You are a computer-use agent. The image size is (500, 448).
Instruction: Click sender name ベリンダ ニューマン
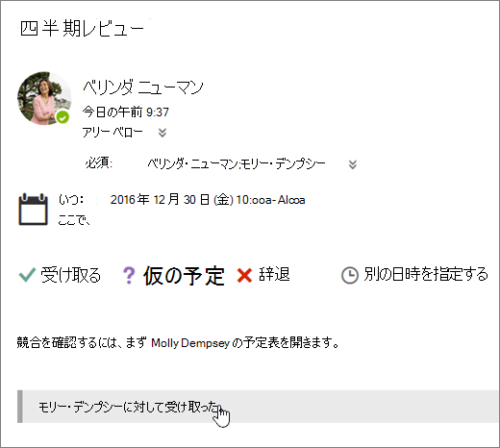coord(143,87)
